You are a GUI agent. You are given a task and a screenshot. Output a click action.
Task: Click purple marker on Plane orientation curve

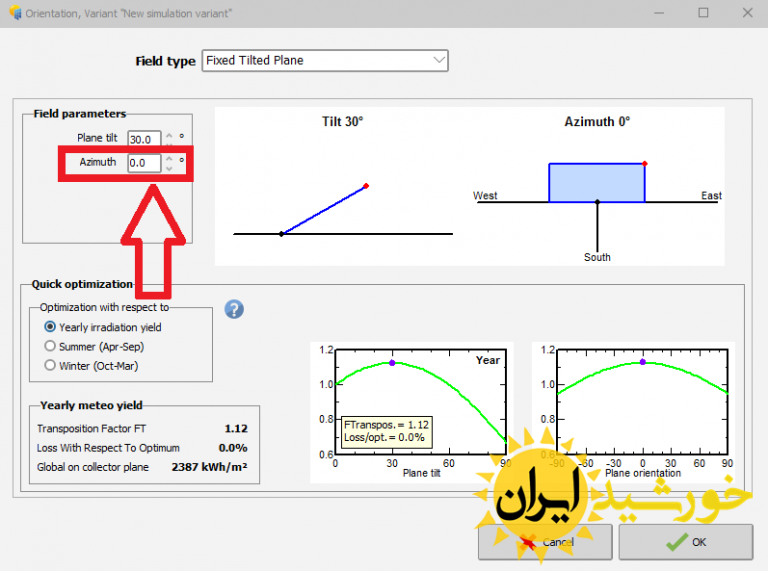[643, 363]
